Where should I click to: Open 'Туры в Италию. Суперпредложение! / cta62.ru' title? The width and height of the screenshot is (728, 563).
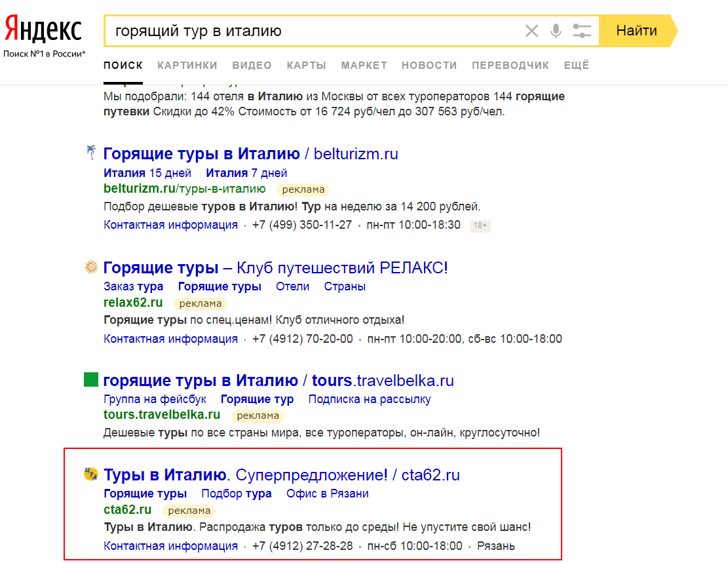click(x=282, y=475)
